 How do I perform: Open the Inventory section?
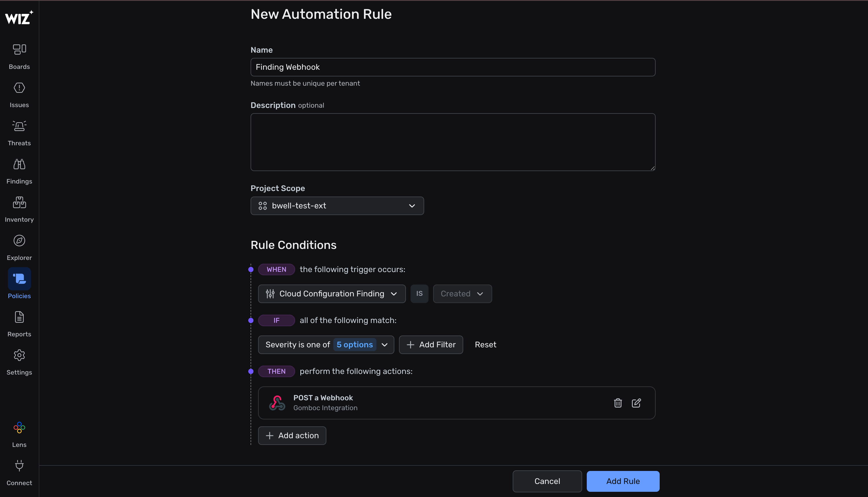[19, 210]
